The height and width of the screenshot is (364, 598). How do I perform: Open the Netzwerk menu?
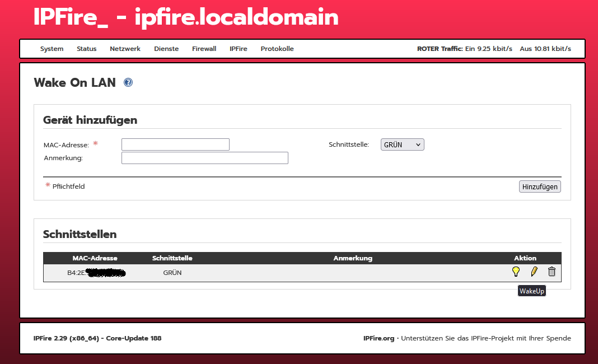(125, 49)
